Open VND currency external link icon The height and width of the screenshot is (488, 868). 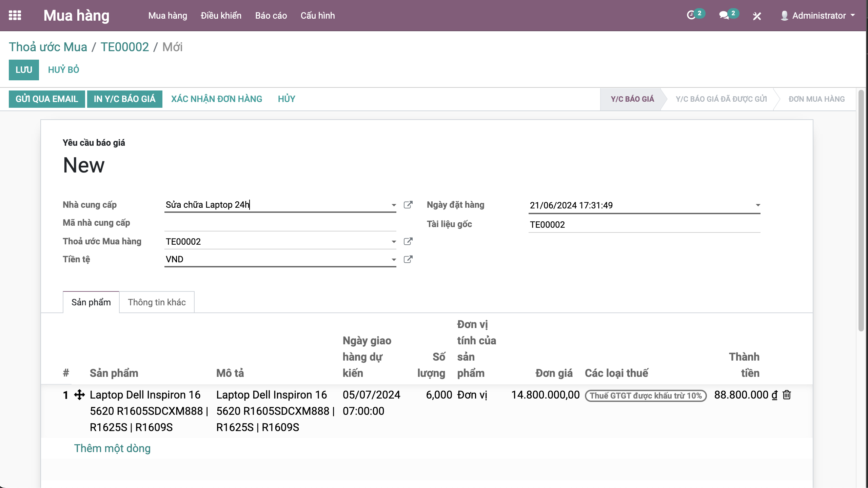click(x=408, y=259)
